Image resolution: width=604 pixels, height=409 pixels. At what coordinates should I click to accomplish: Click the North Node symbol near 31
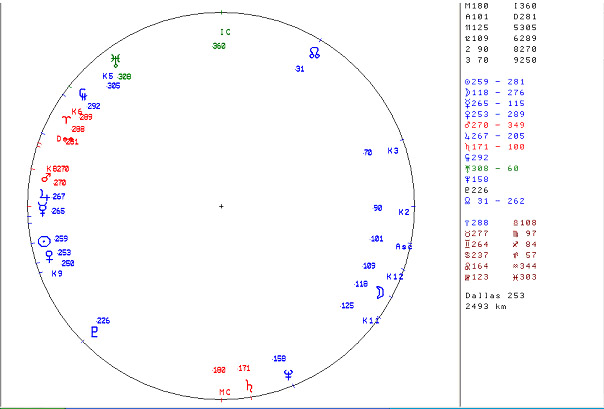click(314, 53)
